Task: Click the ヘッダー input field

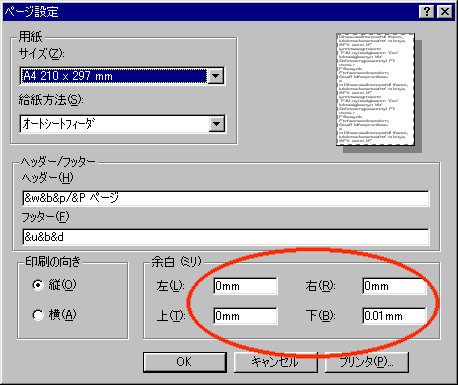Action: pyautogui.click(x=226, y=198)
